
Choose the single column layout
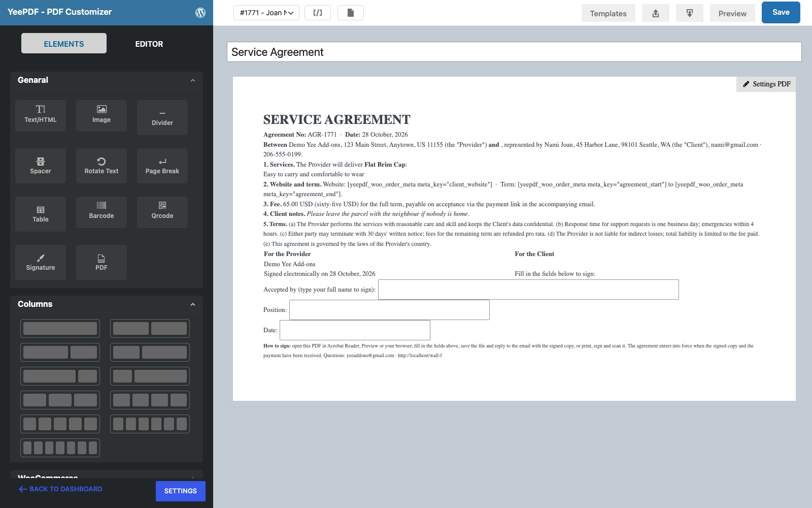pyautogui.click(x=60, y=329)
